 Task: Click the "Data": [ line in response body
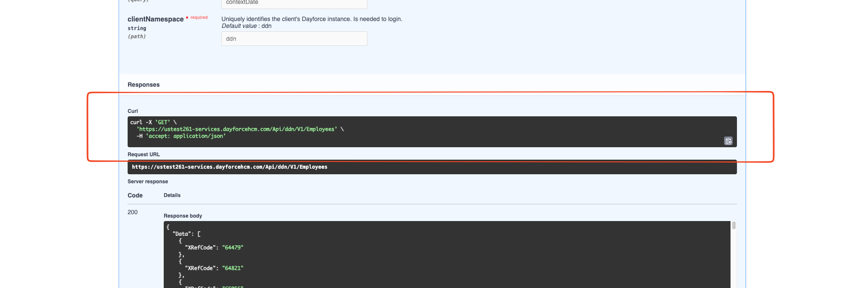(186, 234)
